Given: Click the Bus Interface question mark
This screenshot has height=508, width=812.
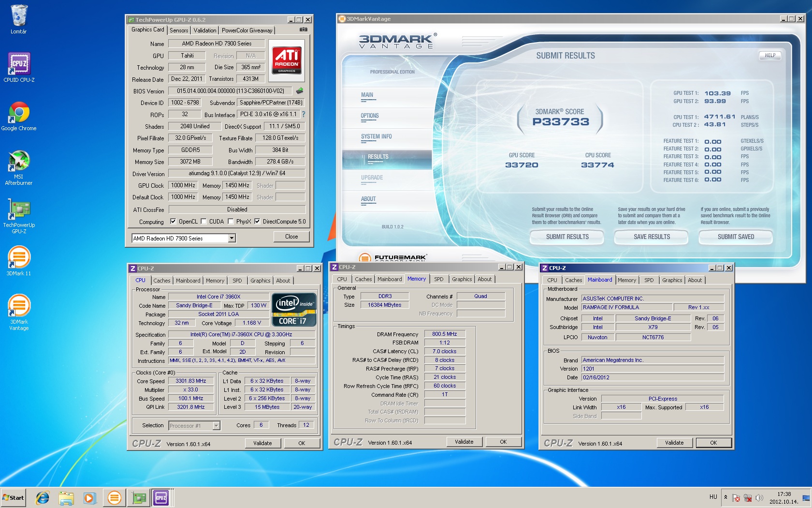Looking at the screenshot, I should tap(304, 114).
